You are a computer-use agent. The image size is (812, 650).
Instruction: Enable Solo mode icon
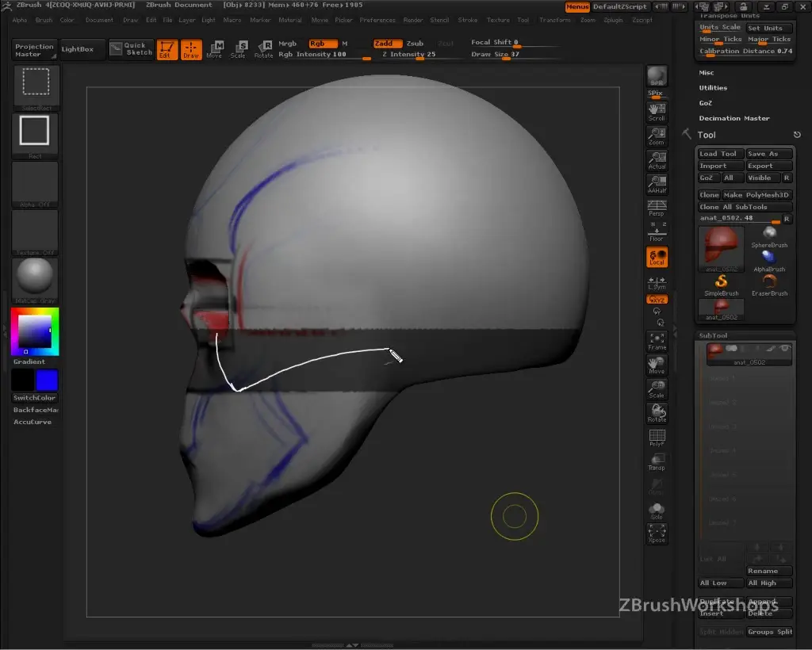657,510
